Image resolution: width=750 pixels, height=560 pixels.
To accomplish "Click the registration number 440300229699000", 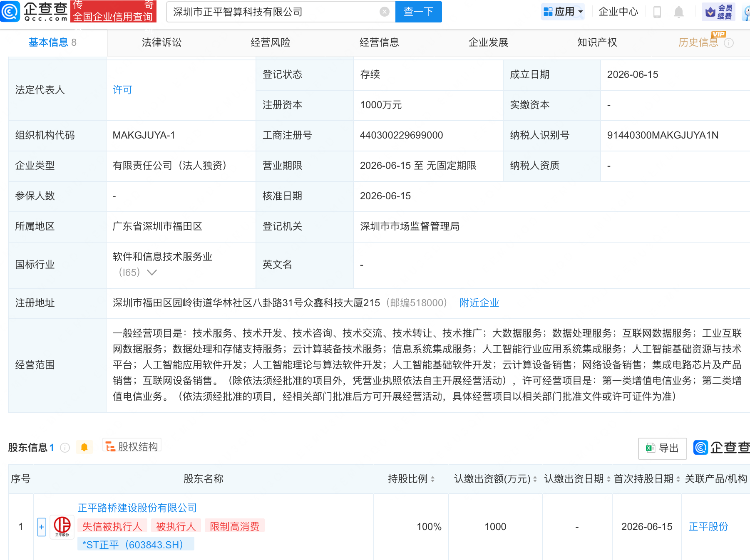I will pos(401,135).
